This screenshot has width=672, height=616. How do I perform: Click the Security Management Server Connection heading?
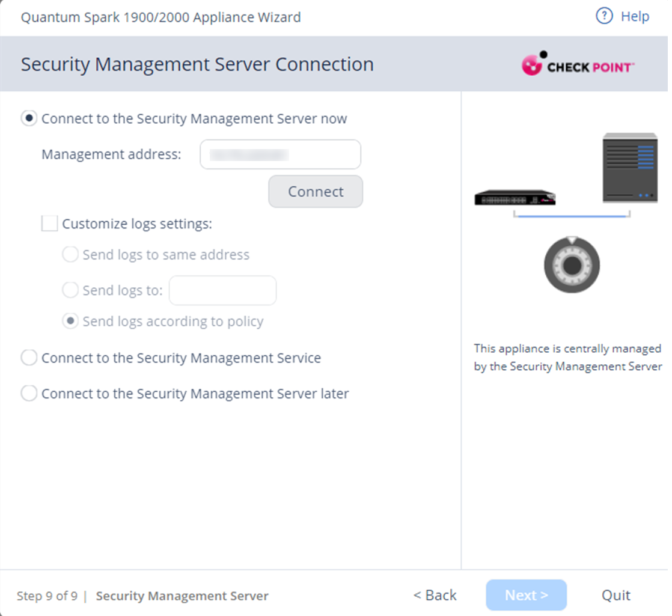(197, 64)
